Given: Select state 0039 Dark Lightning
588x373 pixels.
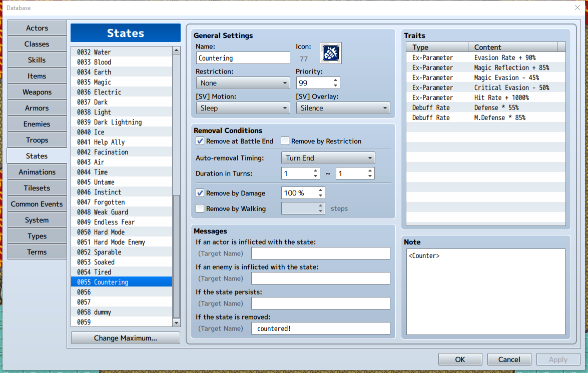Looking at the screenshot, I should point(122,122).
